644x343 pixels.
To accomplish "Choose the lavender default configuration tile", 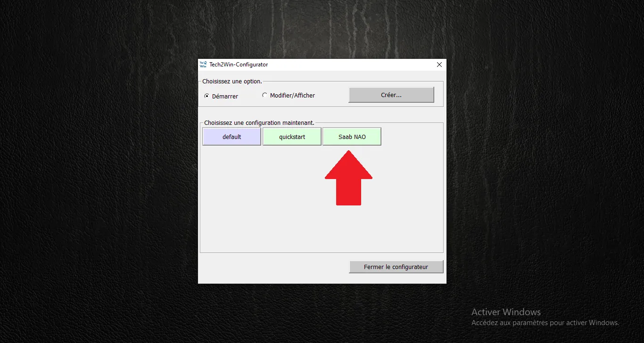I will pyautogui.click(x=231, y=137).
